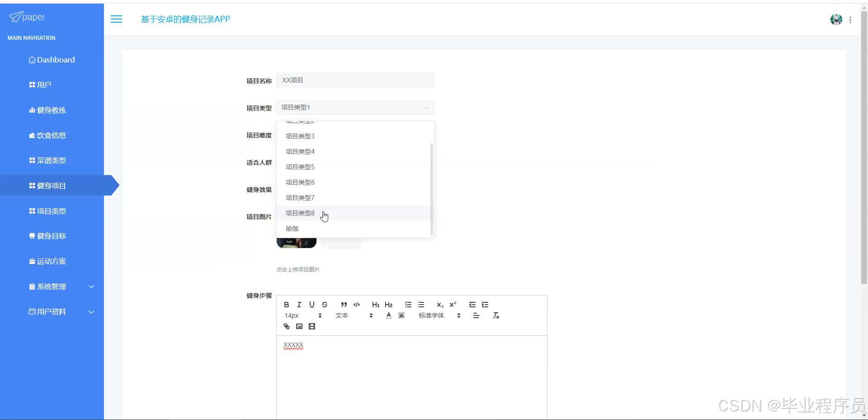Open text color picker

tap(388, 315)
